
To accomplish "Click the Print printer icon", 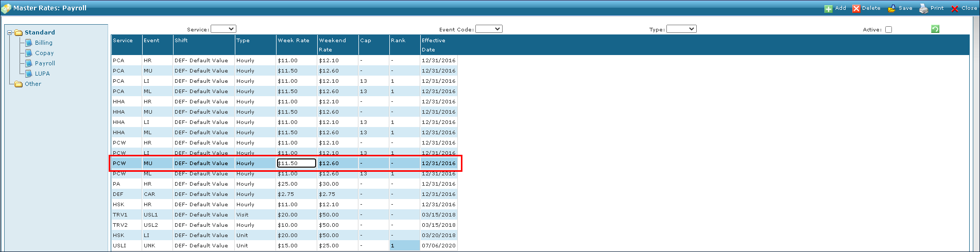I will [x=924, y=9].
